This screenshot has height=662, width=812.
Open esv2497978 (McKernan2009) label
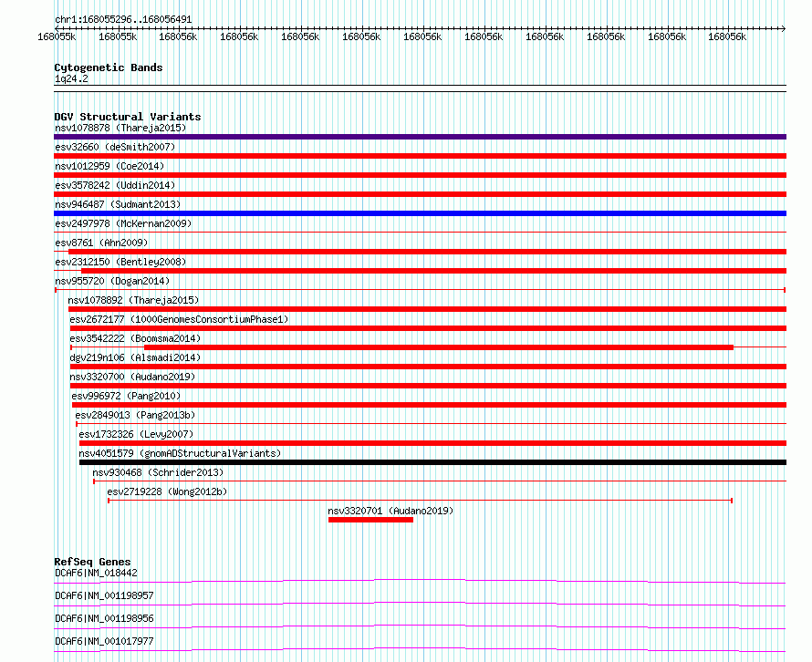pos(123,223)
